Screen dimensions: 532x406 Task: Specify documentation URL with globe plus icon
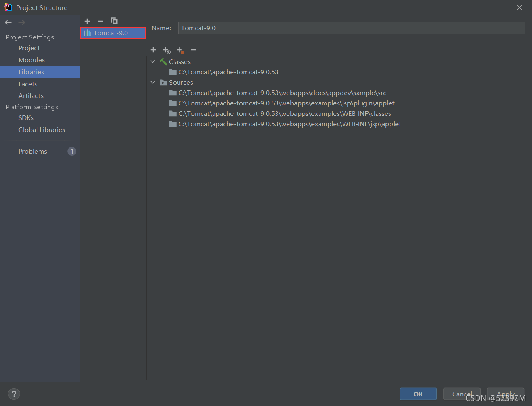point(167,50)
